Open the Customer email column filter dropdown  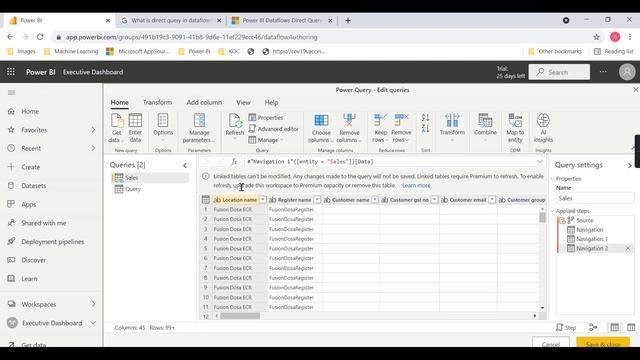(x=492, y=200)
